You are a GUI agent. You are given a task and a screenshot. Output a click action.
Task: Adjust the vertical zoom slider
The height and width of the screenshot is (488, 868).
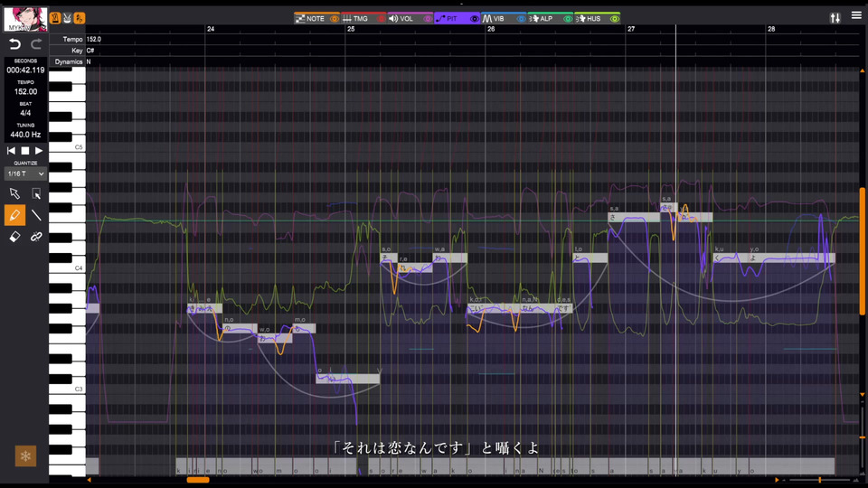(862, 437)
